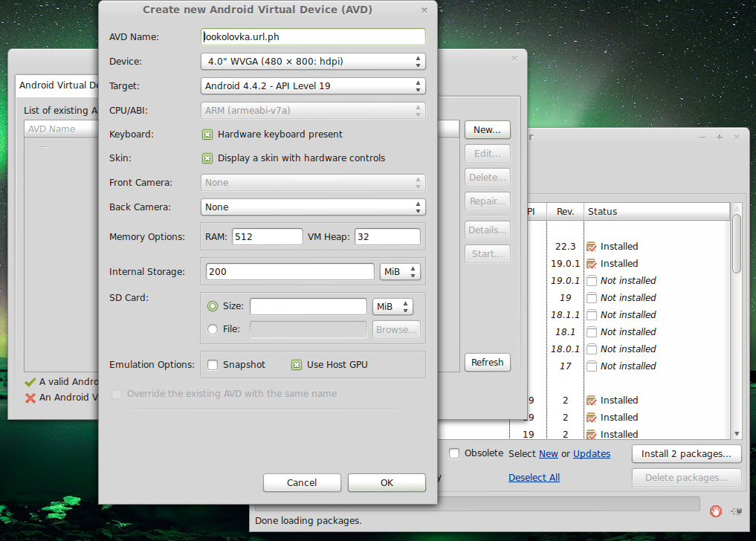The image size is (756, 541).
Task: Disable the Use Host GPU checkbox
Action: click(x=297, y=365)
